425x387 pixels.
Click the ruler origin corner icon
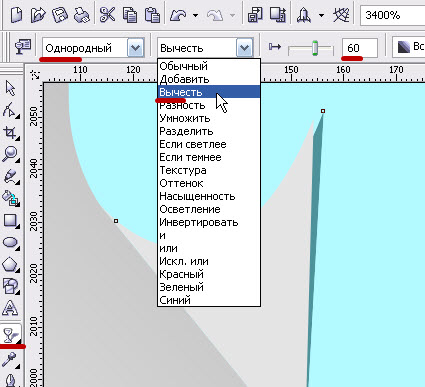click(x=35, y=74)
